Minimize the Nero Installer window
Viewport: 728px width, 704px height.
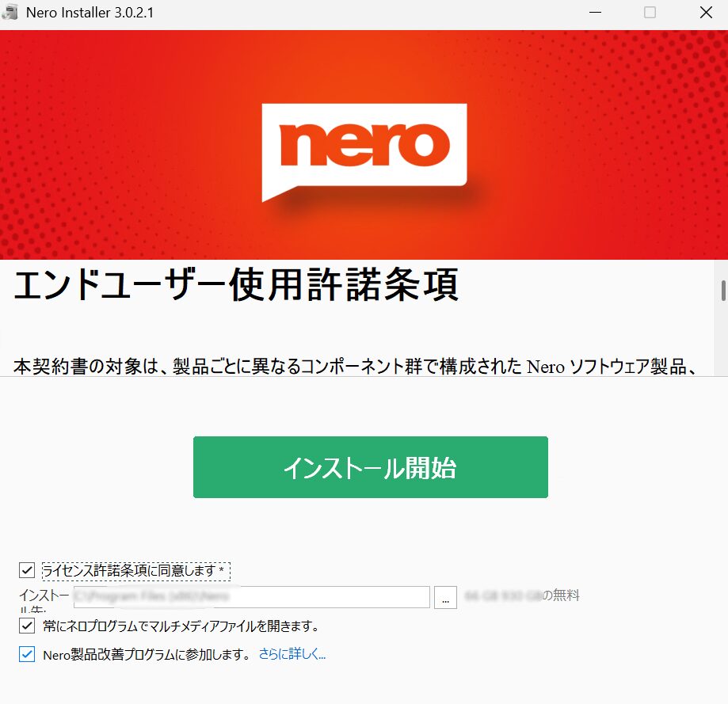pyautogui.click(x=595, y=13)
